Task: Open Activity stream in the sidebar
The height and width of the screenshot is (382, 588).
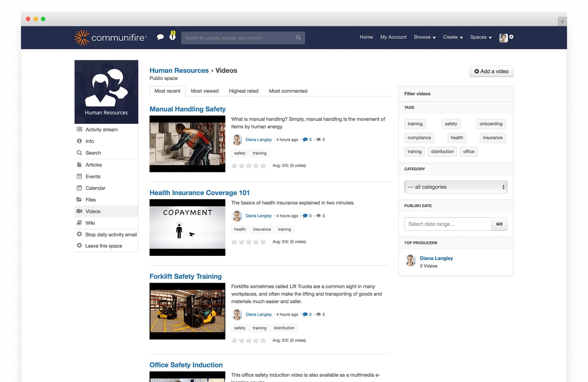Action: tap(102, 130)
